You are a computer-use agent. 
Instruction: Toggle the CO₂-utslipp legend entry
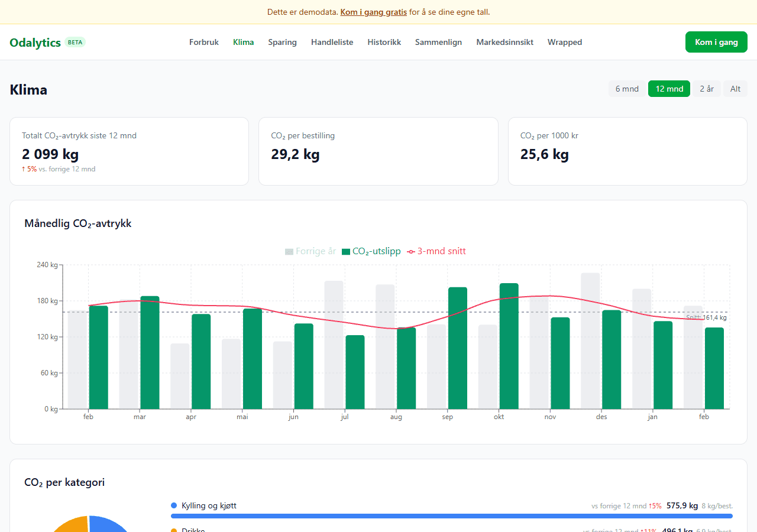tap(371, 251)
